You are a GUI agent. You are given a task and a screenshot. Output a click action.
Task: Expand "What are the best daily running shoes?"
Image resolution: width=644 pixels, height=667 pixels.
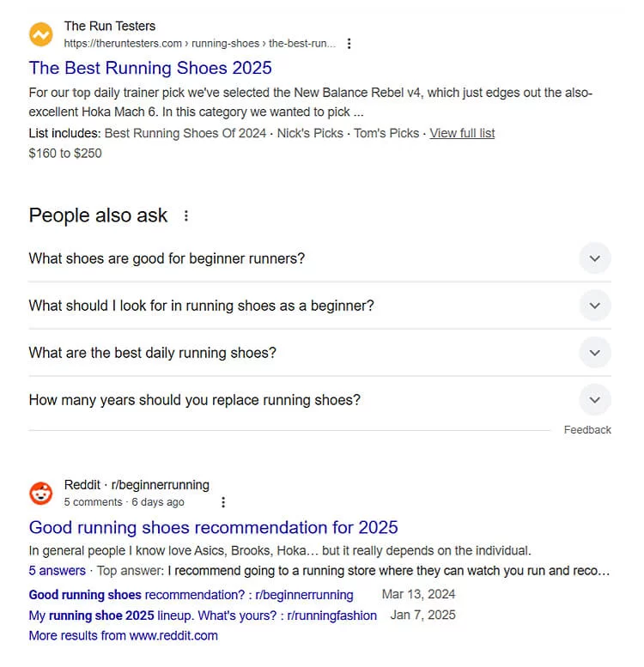[x=594, y=353]
